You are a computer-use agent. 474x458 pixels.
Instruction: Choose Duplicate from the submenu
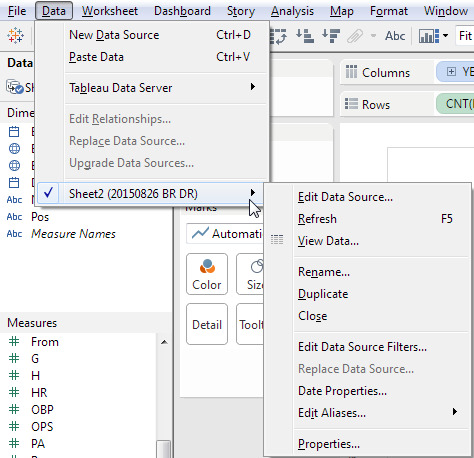coord(367,294)
